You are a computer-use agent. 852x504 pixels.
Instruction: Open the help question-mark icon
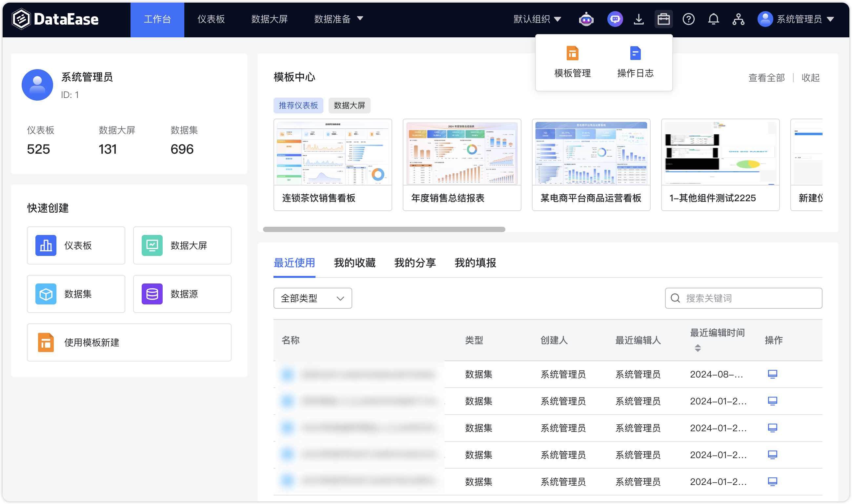click(688, 19)
